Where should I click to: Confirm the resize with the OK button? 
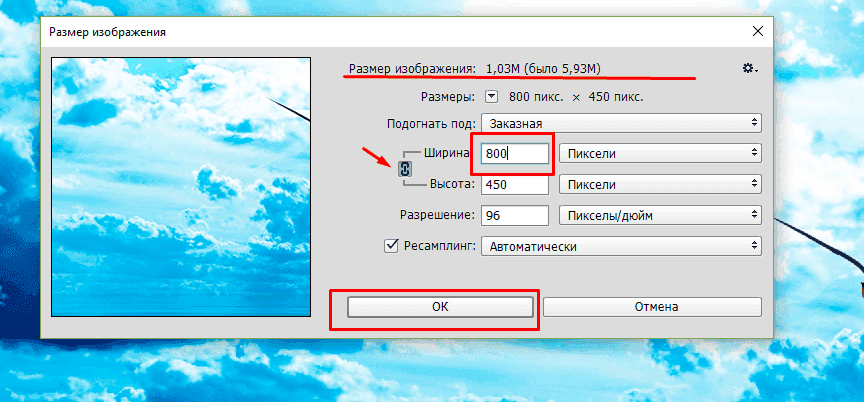point(440,307)
